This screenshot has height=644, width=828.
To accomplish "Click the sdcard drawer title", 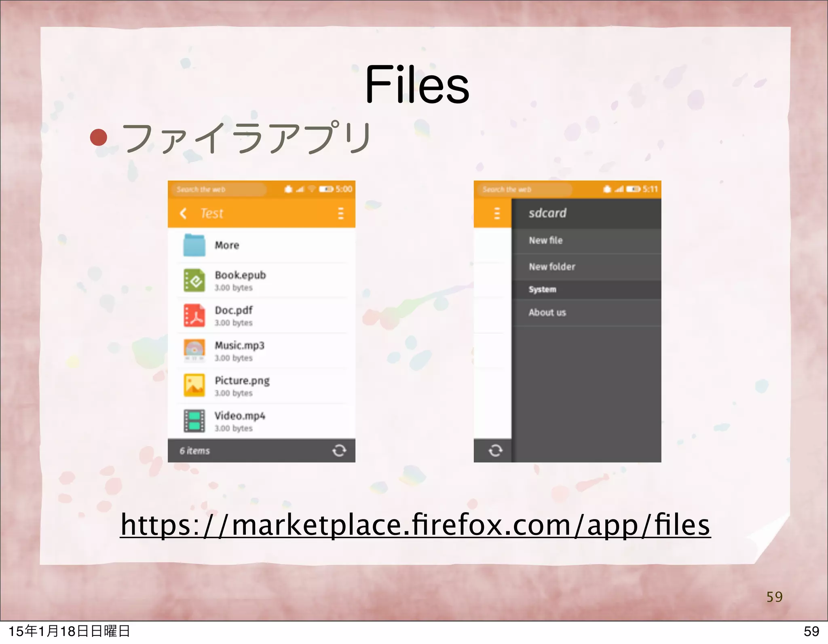I will (547, 213).
